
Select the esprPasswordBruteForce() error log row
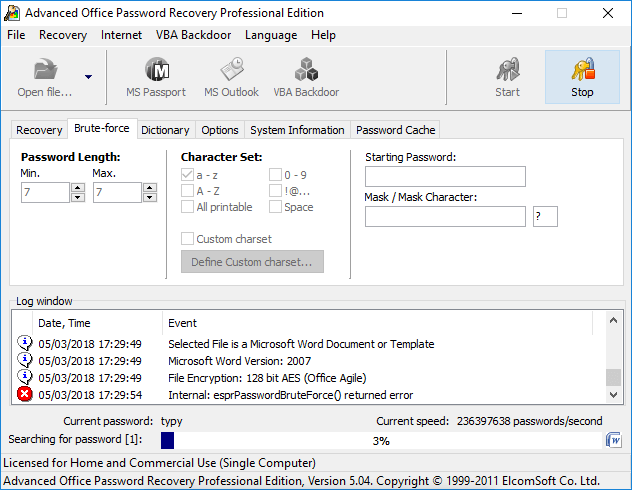[308, 394]
